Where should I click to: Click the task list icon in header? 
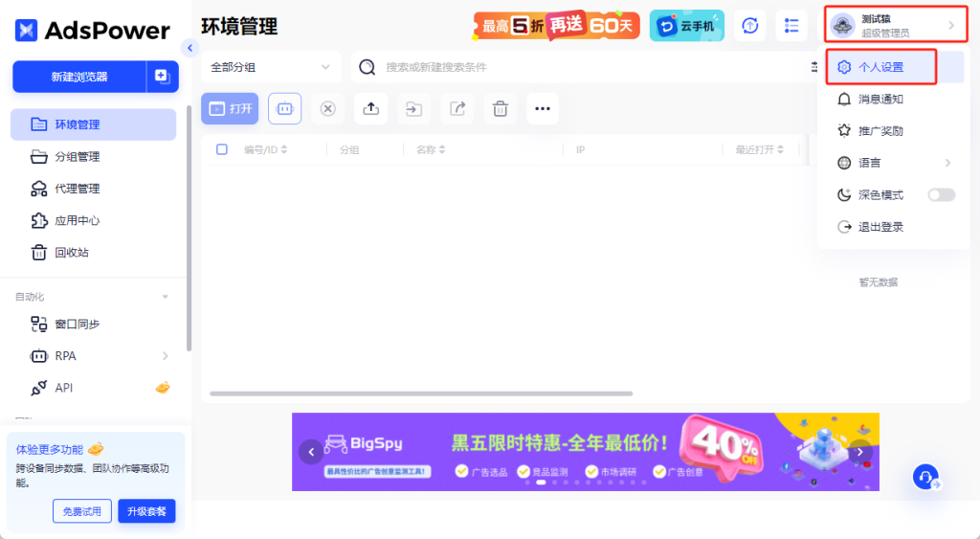click(x=791, y=26)
